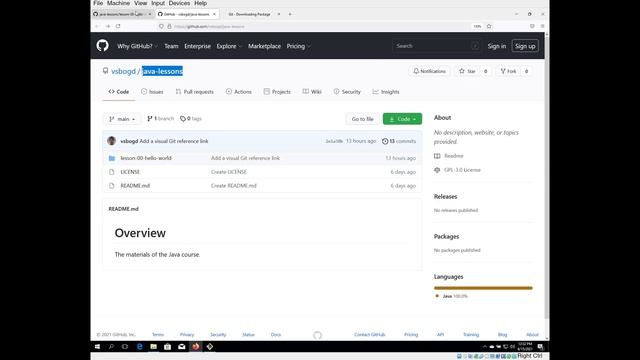The width and height of the screenshot is (640, 360).
Task: Focus the GitHub search field
Action: 437,46
